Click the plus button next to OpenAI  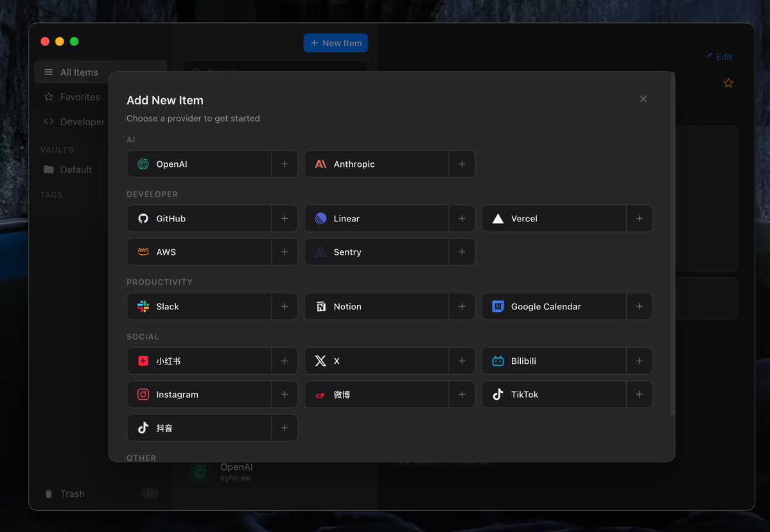click(284, 164)
